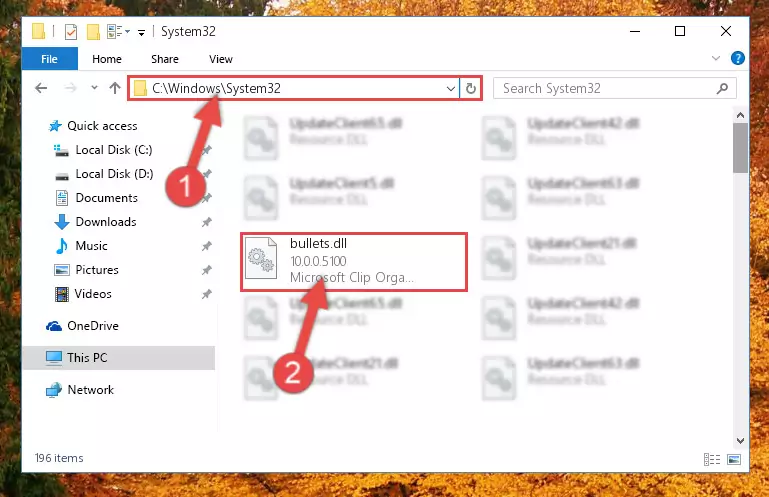
Task: Open the Recent locations dropdown arrow
Action: pos(94,88)
